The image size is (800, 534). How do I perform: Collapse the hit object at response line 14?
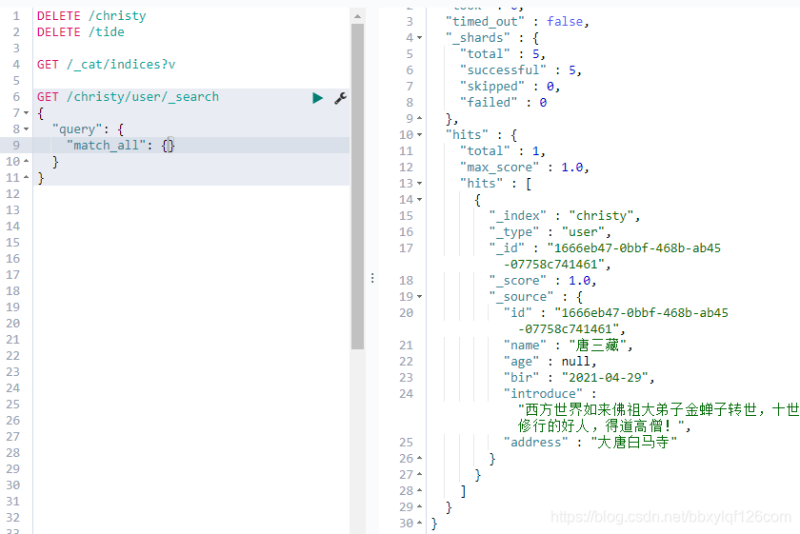[x=419, y=199]
